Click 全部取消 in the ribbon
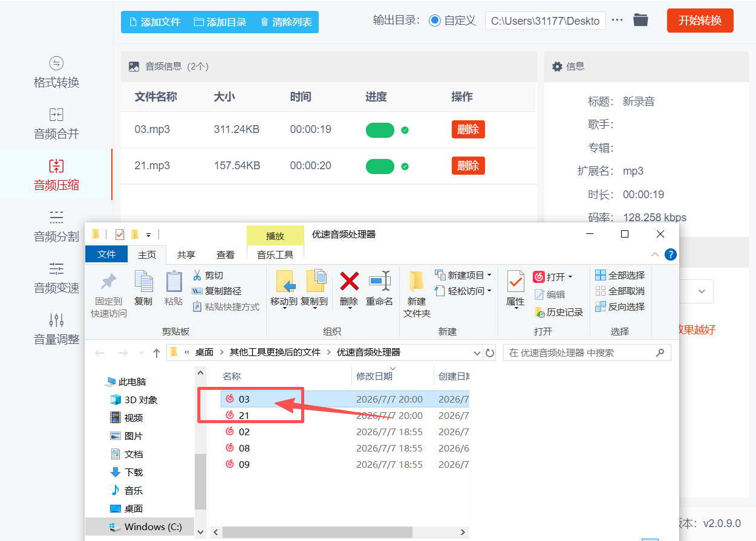The width and height of the screenshot is (756, 541). click(x=620, y=291)
